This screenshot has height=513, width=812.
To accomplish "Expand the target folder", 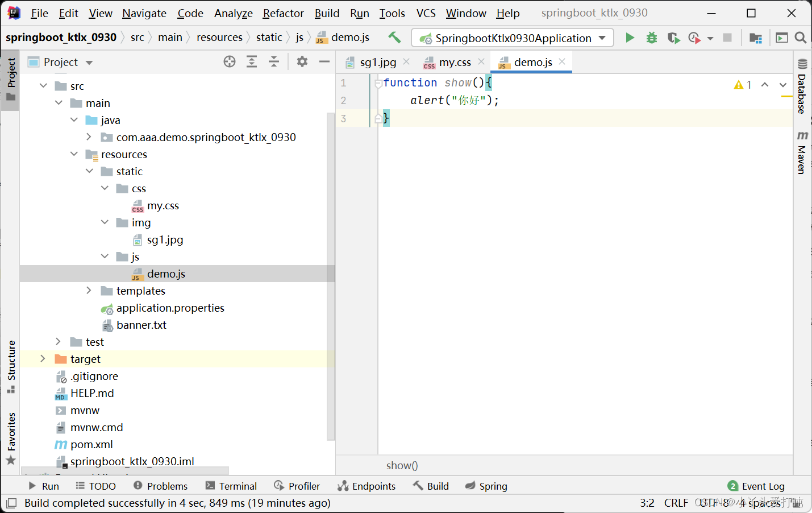I will tap(43, 359).
